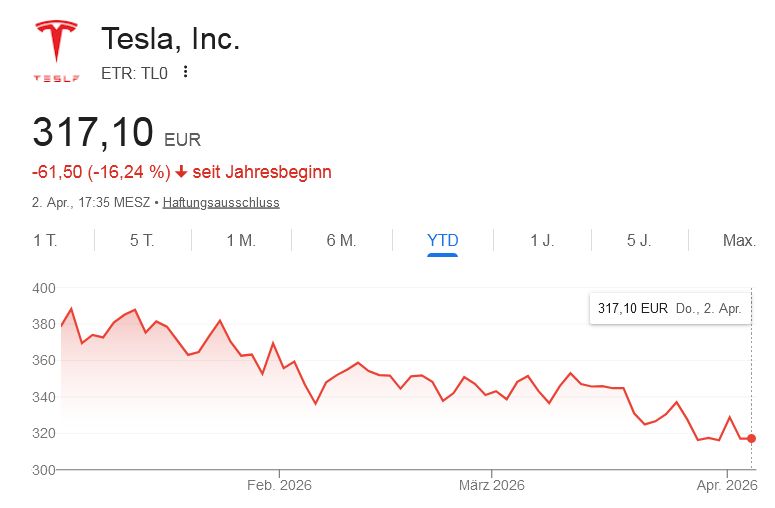
Task: Switch to the 5 T. tab
Action: 142,240
